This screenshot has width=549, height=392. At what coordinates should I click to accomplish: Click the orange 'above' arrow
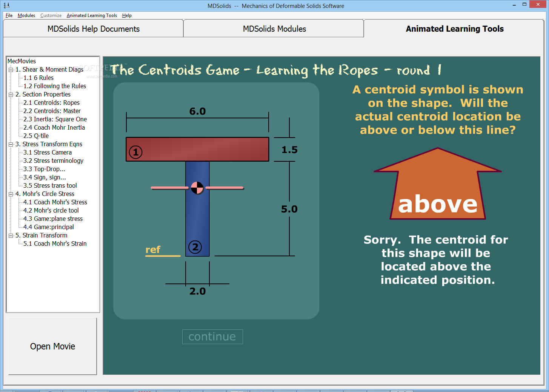pos(438,184)
